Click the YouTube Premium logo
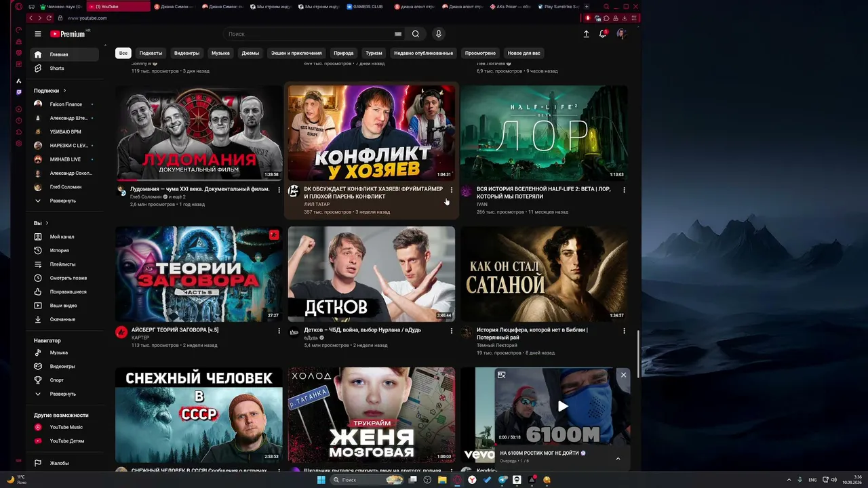Viewport: 868px width, 488px height. [x=68, y=34]
